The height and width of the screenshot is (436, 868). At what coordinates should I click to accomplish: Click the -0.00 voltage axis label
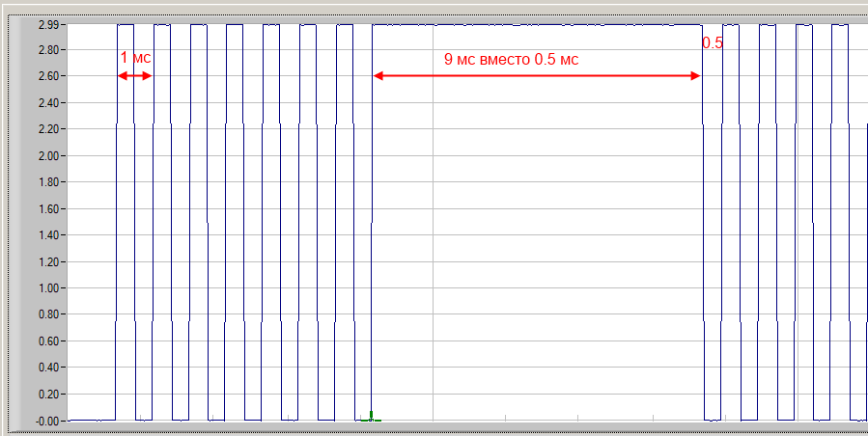point(47,421)
